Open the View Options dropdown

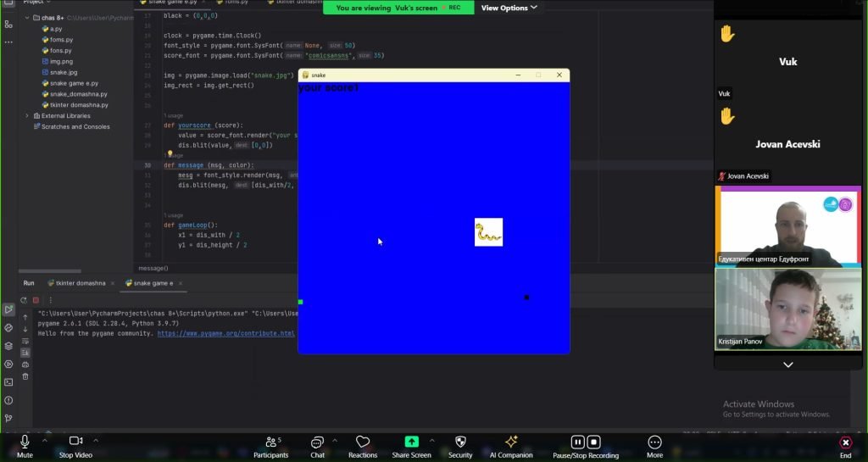(x=509, y=8)
